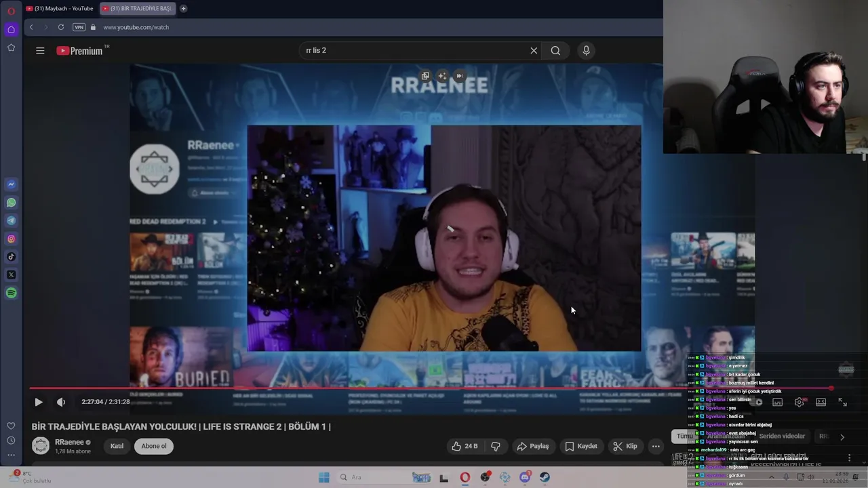Viewport: 868px width, 488px height.
Task: Select Seriden videolar filter chip
Action: [782, 436]
